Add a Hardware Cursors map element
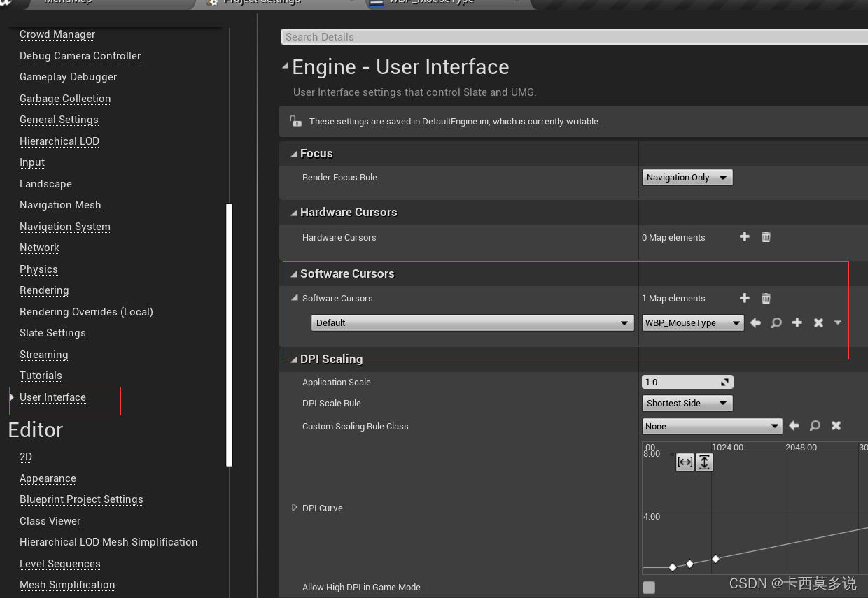 pyautogui.click(x=744, y=237)
